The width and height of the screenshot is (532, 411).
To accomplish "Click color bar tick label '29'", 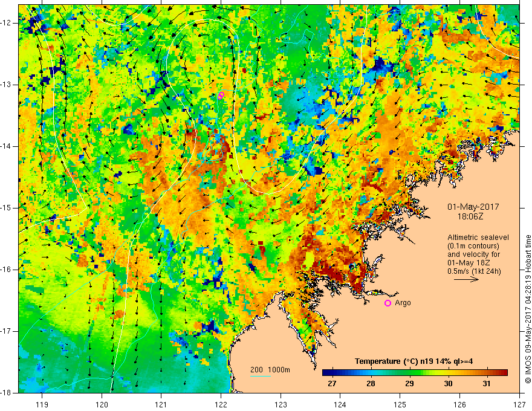I will pos(409,384).
